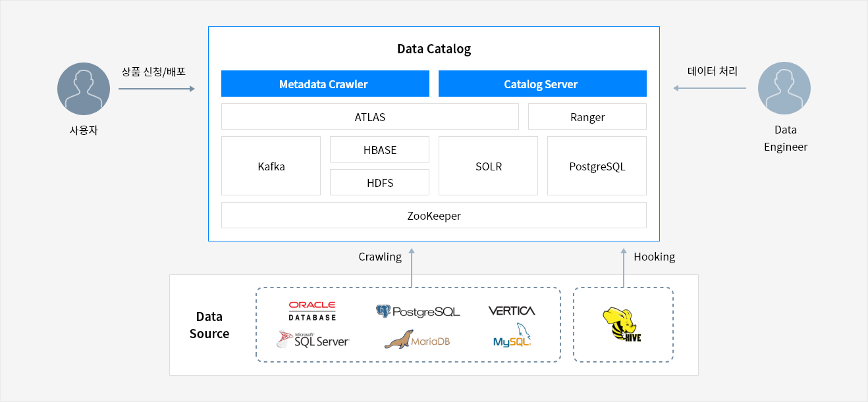868x402 pixels.
Task: Click the 상품 신청/배포 label
Action: click(153, 71)
